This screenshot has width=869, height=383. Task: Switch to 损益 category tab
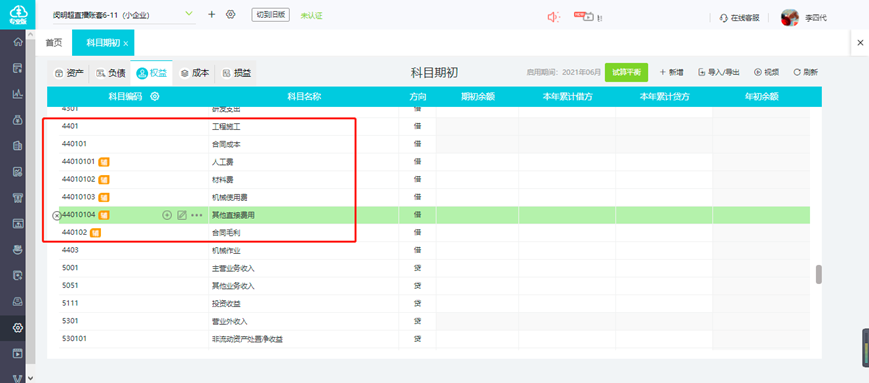(236, 73)
